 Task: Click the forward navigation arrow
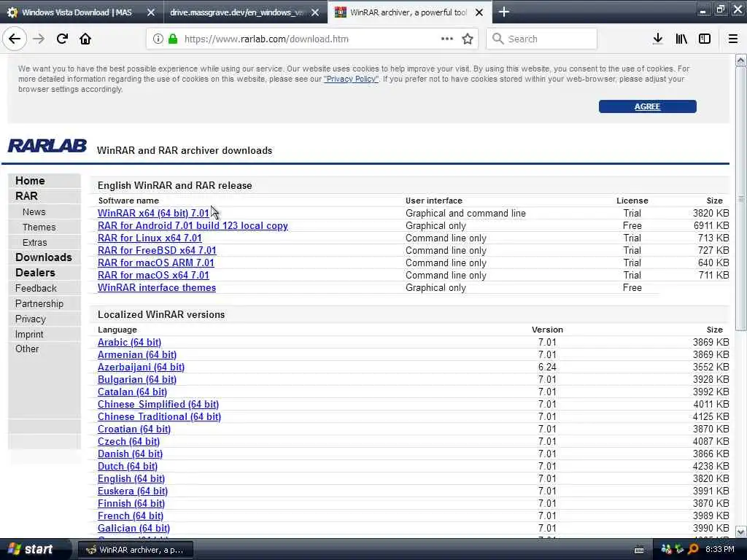39,39
